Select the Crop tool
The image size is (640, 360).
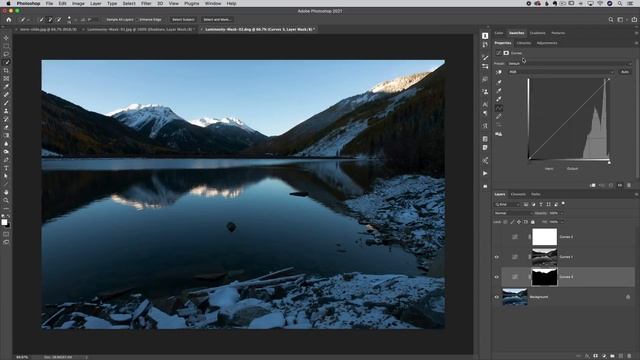pyautogui.click(x=6, y=70)
